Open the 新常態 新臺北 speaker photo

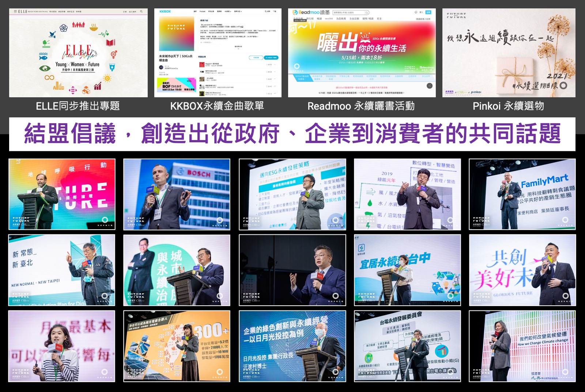62,270
